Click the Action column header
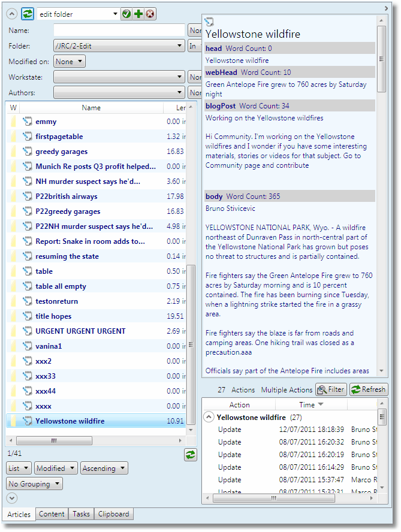This screenshot has width=401, height=532. (239, 404)
